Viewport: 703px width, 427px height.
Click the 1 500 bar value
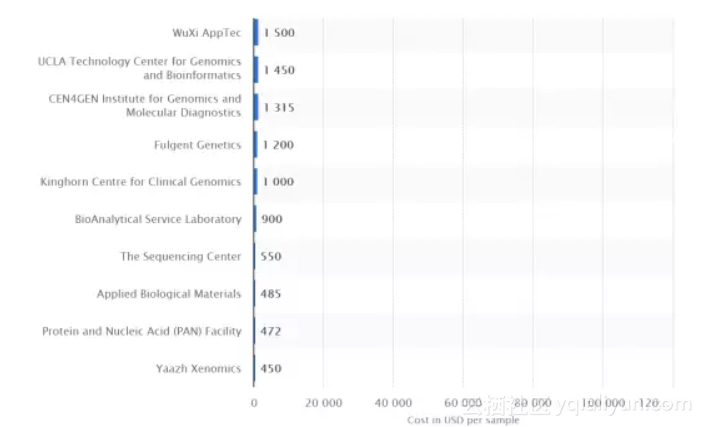point(279,33)
